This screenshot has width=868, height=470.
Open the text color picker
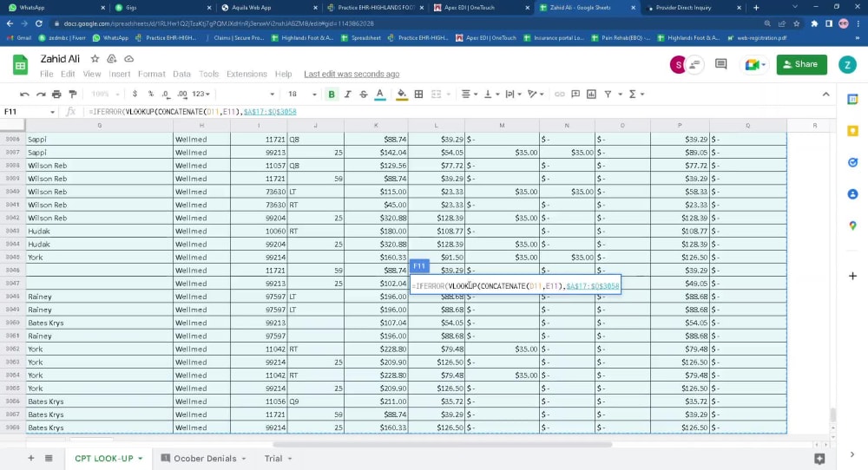[380, 95]
